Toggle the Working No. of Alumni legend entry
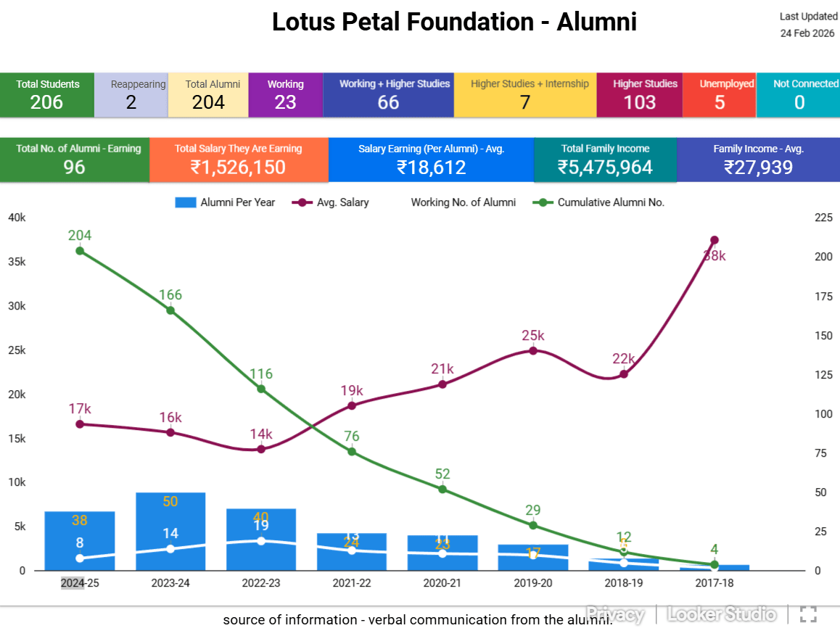Screen dimensions: 840x628 463,202
